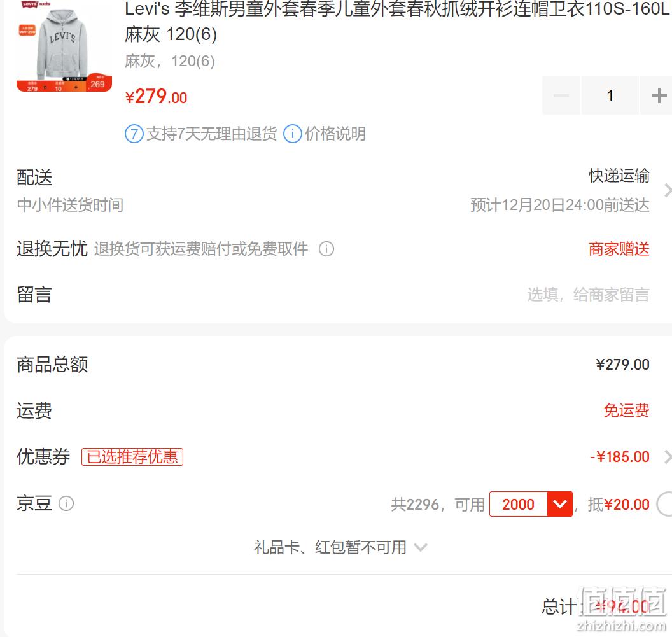
Task: Open delivery options arrow next to 快递运输
Action: click(667, 190)
